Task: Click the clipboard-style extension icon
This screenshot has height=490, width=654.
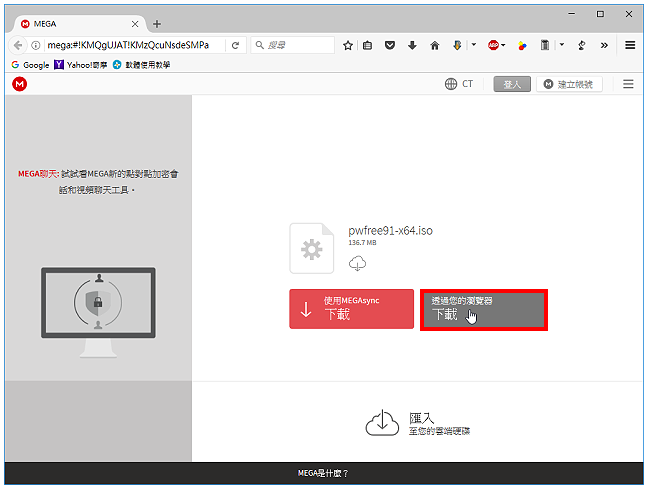Action: pos(545,45)
